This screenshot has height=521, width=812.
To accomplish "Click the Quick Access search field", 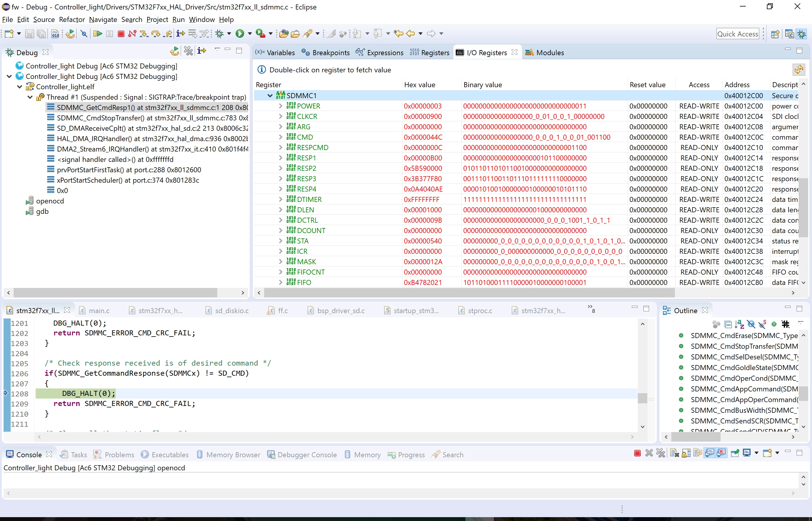I will click(x=738, y=34).
